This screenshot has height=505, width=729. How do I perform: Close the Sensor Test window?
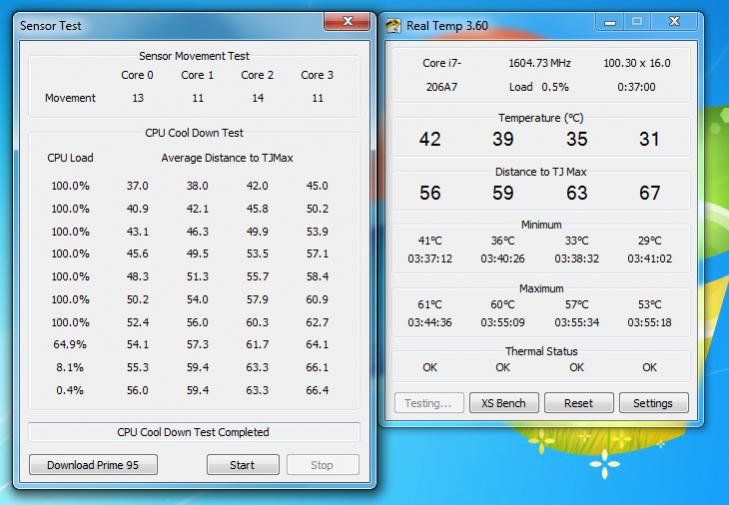(347, 21)
